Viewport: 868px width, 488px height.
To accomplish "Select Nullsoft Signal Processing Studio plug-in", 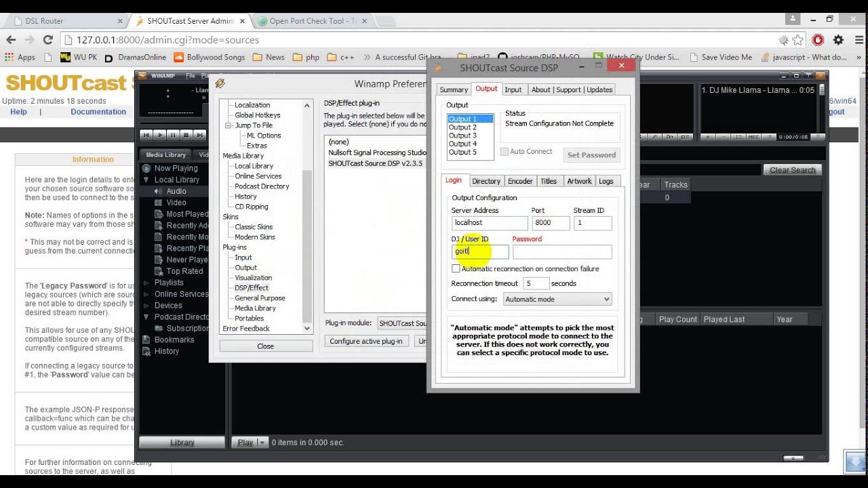I will tap(377, 153).
